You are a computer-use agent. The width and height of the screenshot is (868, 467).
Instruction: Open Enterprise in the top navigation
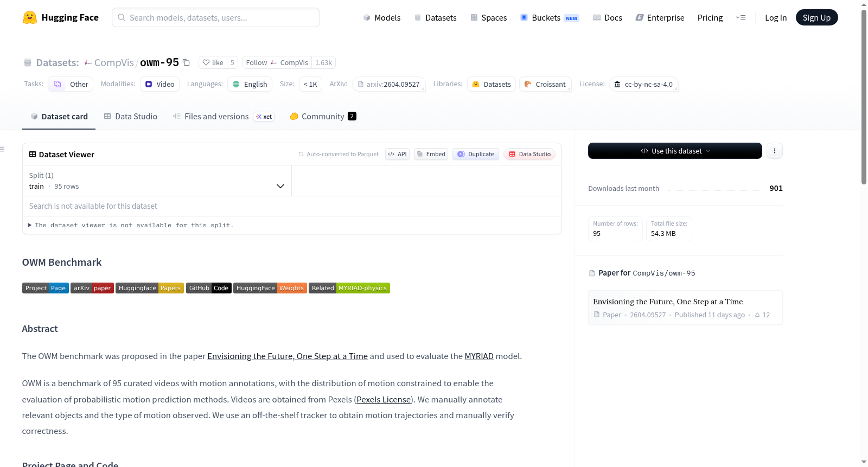click(660, 17)
